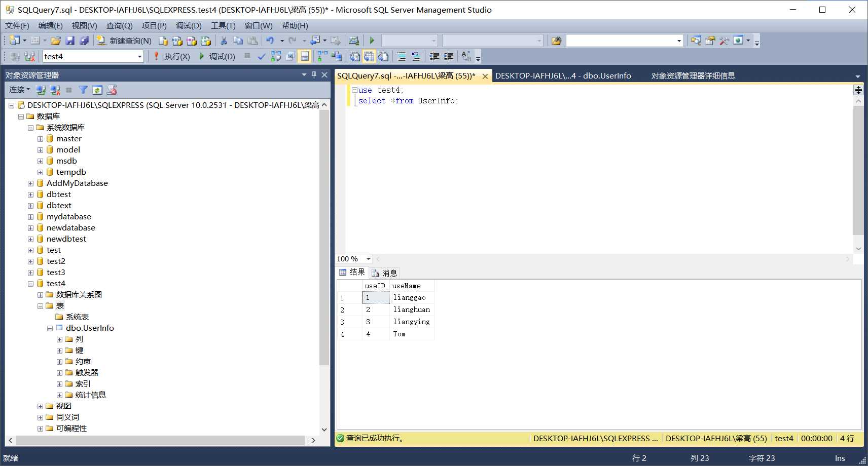This screenshot has width=868, height=466.
Task: Open the empty find combo box dropdown
Action: [679, 41]
